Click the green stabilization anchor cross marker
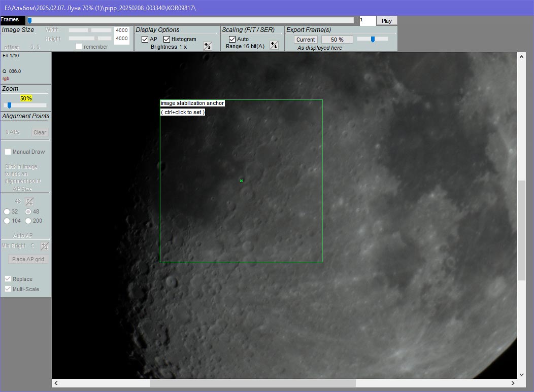The width and height of the screenshot is (534, 392). (x=241, y=181)
